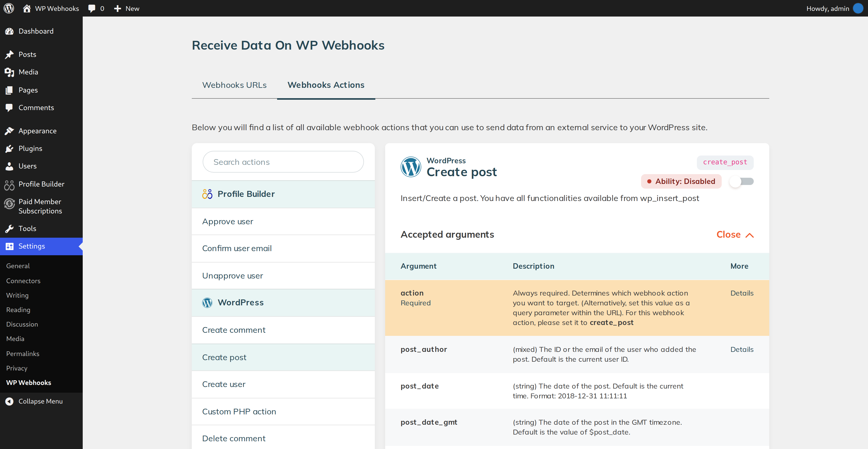Screen dimensions: 868x449
Task: Select the Confirm user email action
Action: click(x=283, y=249)
